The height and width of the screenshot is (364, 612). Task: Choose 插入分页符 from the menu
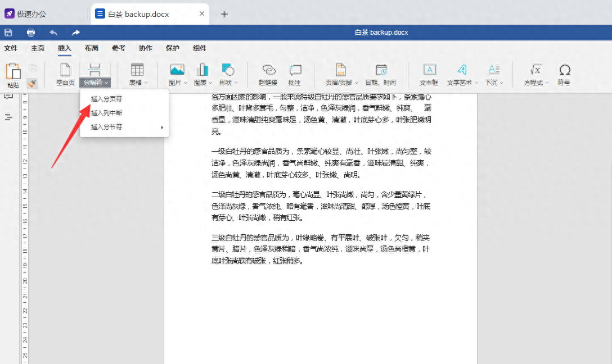pos(124,99)
